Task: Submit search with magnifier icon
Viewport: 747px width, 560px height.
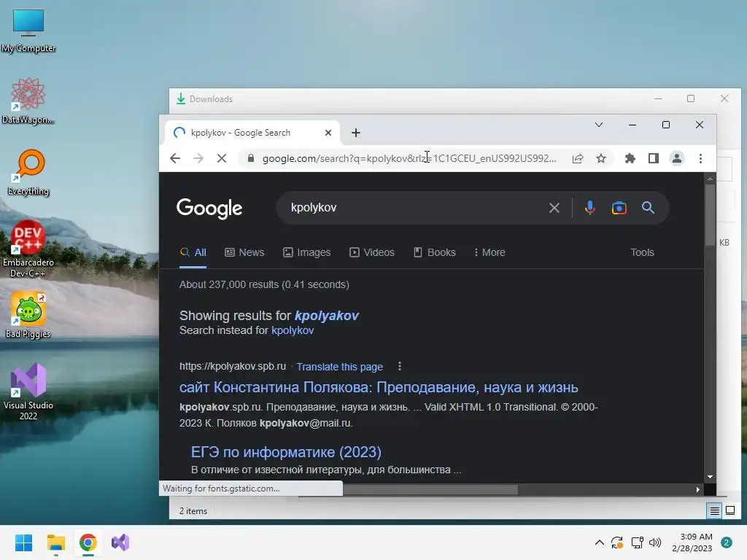Action: point(648,208)
